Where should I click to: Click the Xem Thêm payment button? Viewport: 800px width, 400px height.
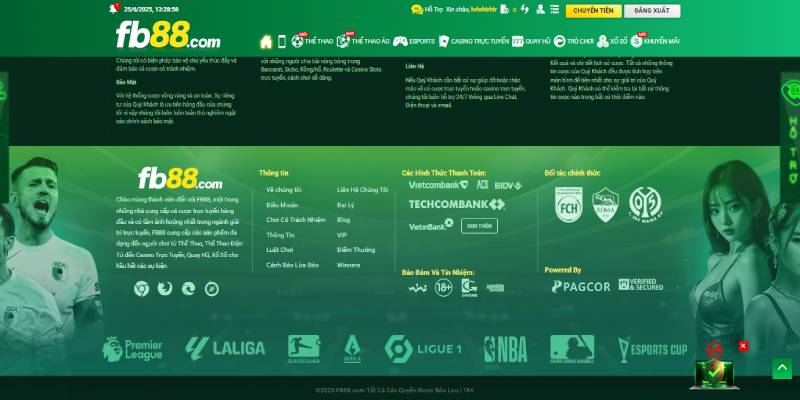(x=479, y=226)
